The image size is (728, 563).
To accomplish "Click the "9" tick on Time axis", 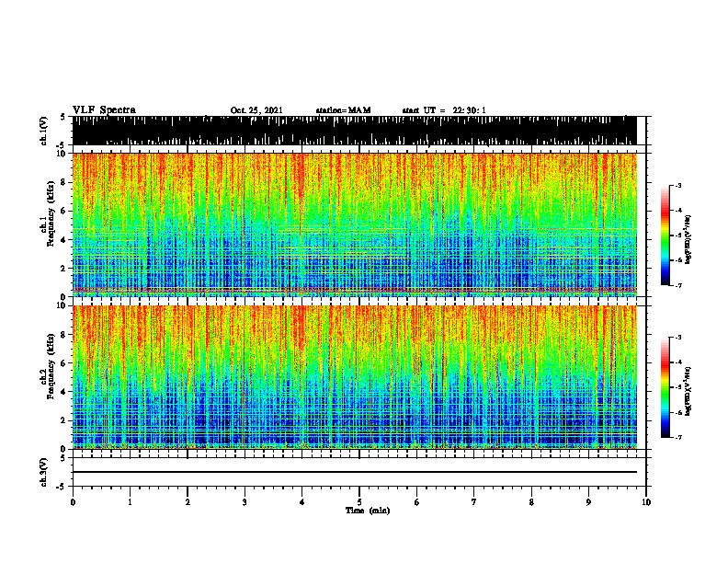I will tap(588, 502).
